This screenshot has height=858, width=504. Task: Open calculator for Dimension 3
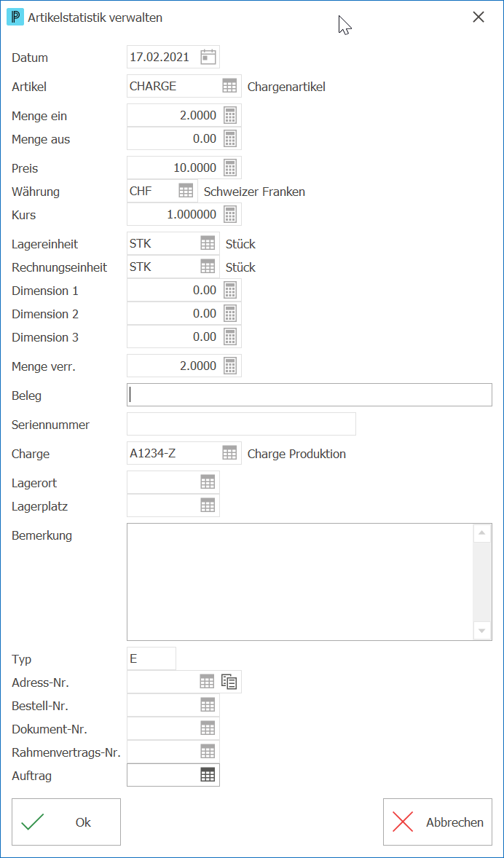[230, 336]
